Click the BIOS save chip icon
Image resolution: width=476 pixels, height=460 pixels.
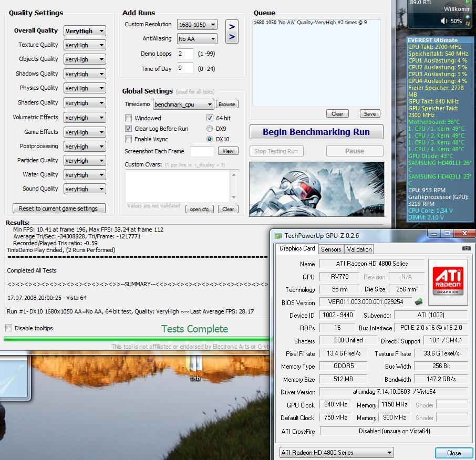coord(419,301)
